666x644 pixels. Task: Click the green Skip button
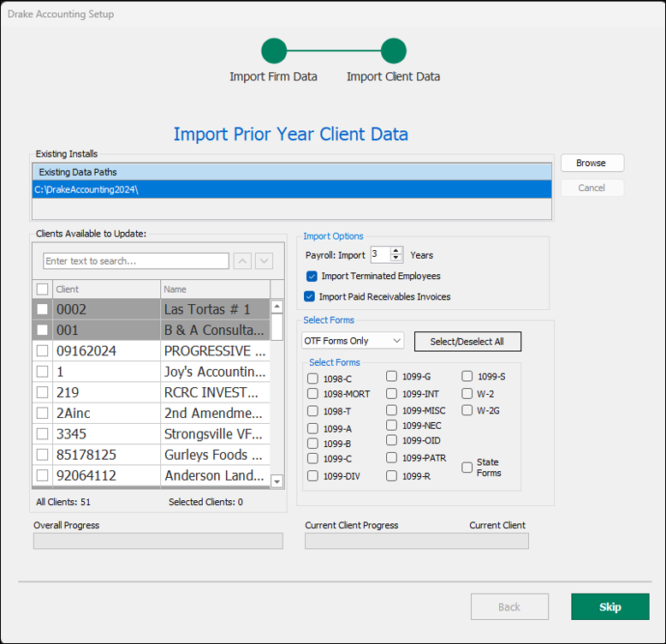[610, 606]
